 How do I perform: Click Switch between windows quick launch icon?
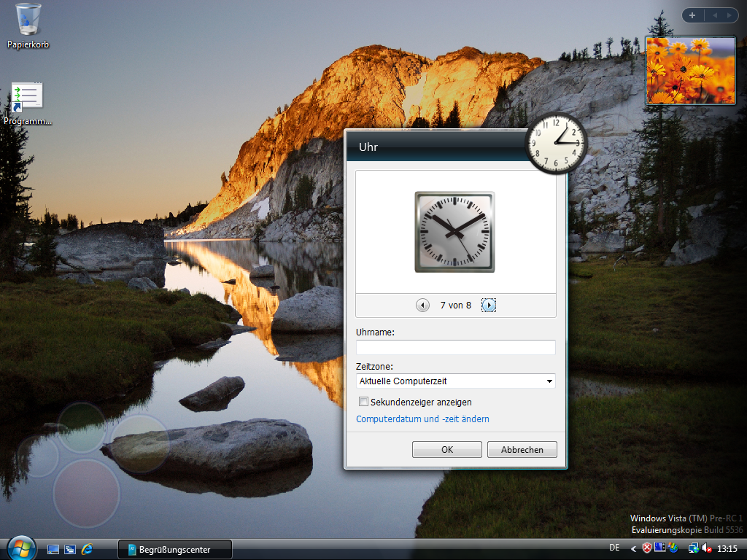click(70, 550)
